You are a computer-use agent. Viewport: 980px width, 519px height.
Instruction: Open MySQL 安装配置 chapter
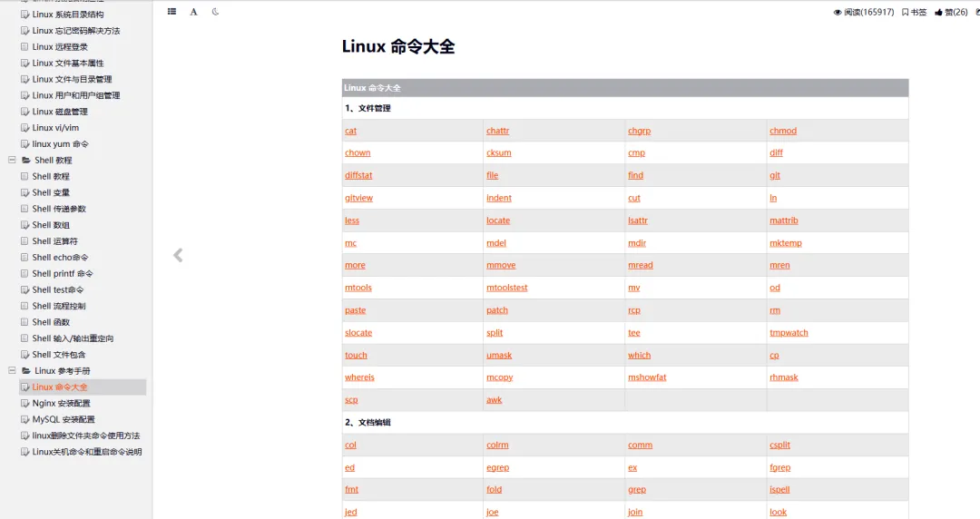pyautogui.click(x=64, y=419)
